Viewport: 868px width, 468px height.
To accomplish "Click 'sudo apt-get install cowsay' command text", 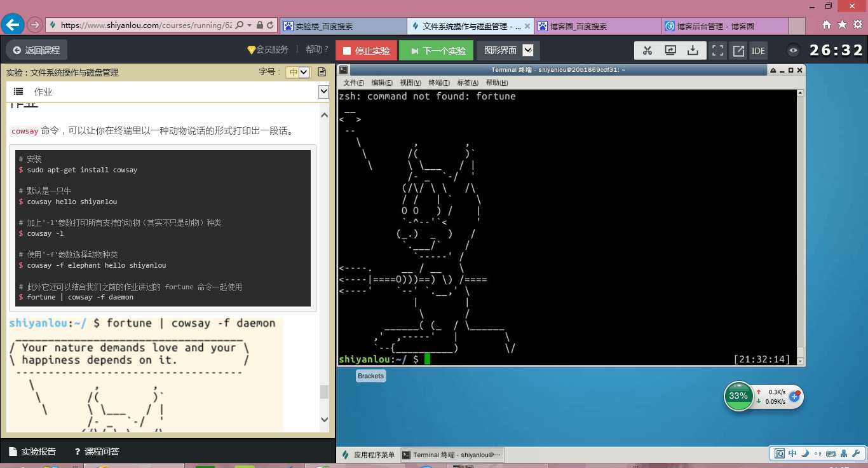I will (x=82, y=170).
